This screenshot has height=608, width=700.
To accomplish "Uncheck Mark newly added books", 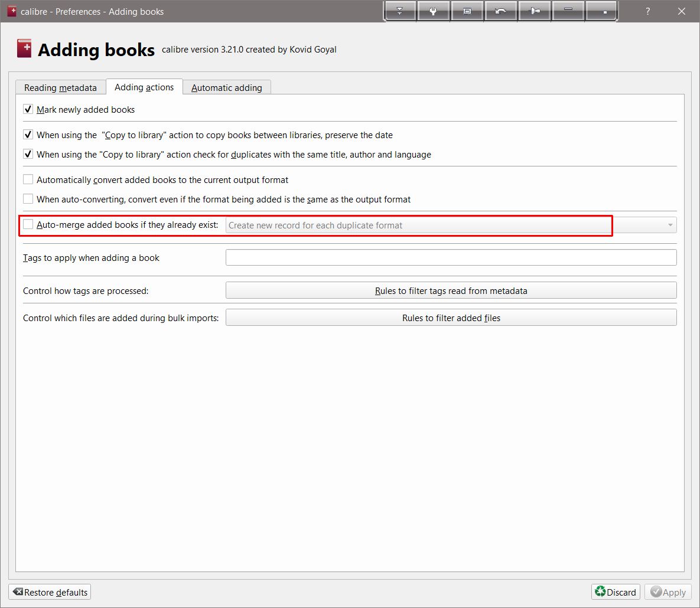I will click(28, 109).
